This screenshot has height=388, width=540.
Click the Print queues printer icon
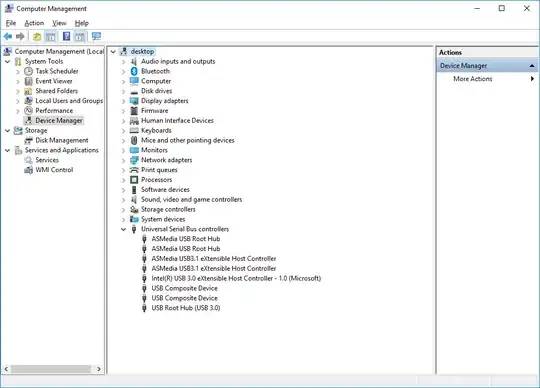(x=134, y=170)
